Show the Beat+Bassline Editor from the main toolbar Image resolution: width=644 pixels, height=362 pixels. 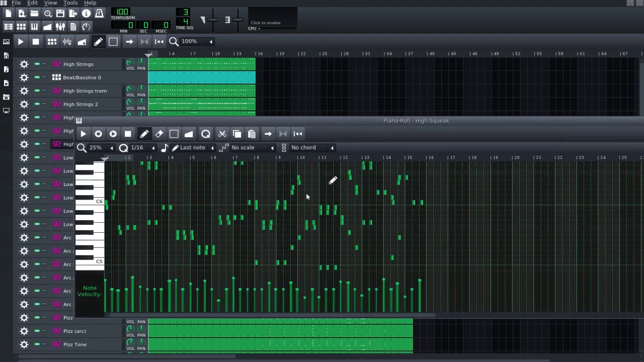coord(22,27)
